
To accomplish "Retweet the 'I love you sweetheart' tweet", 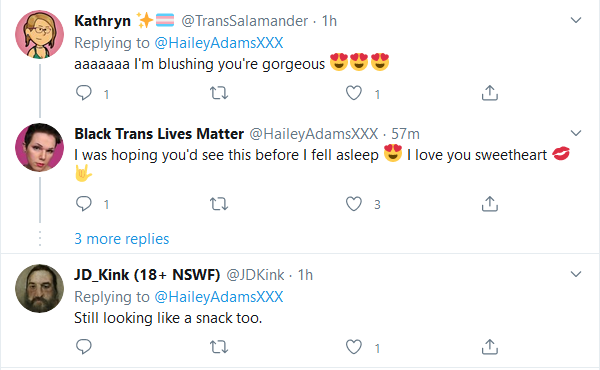I will click(219, 204).
